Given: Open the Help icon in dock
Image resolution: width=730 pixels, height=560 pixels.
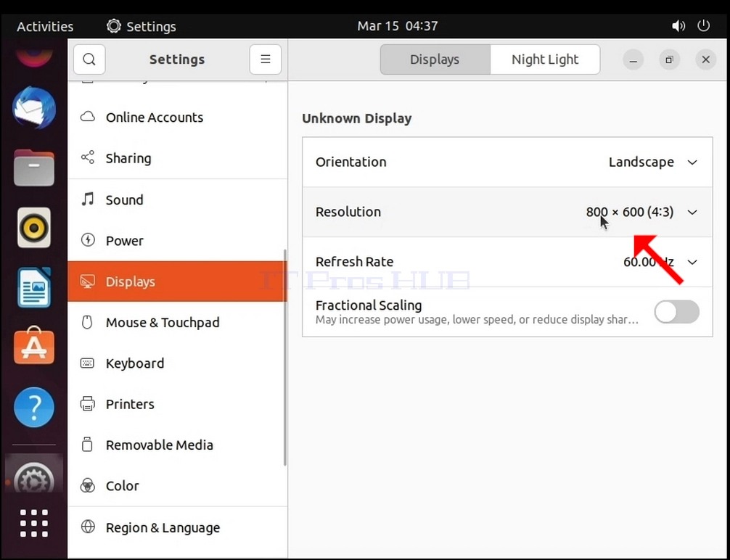Looking at the screenshot, I should point(34,408).
